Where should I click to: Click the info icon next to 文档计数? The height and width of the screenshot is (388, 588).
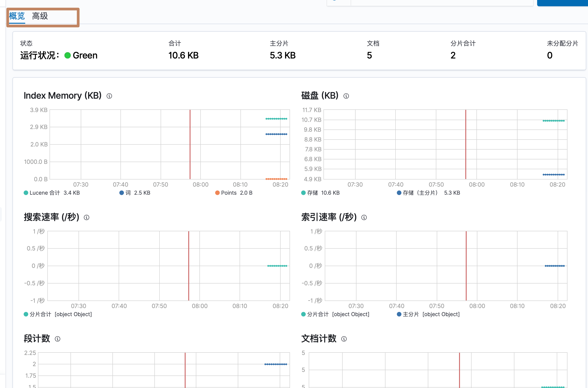(344, 339)
